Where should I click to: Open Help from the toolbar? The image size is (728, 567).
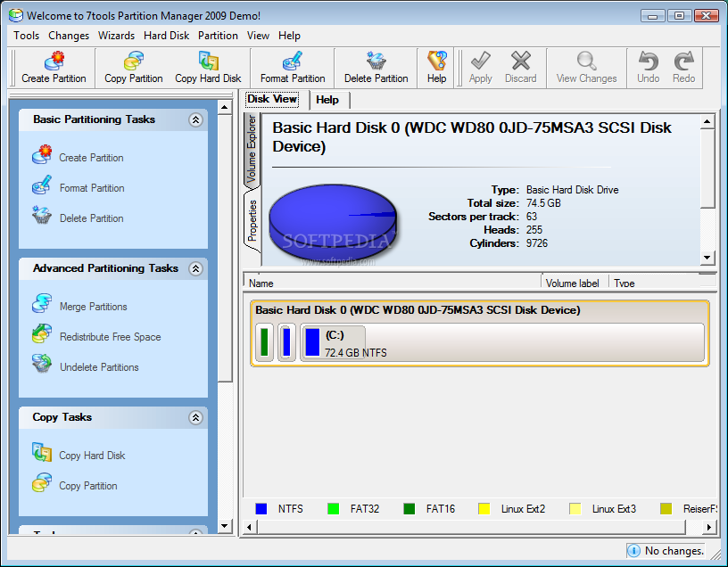pos(436,68)
